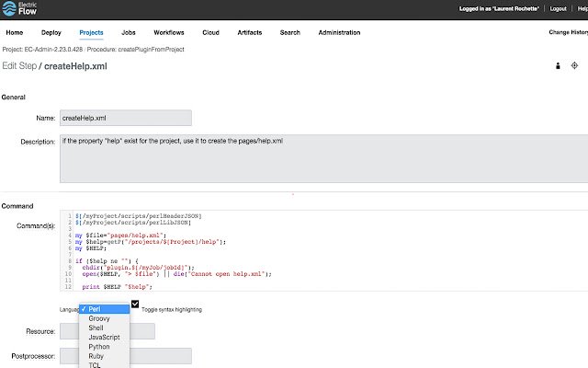The height and width of the screenshot is (368, 588).
Task: Select TCL from the language list
Action: (105, 364)
